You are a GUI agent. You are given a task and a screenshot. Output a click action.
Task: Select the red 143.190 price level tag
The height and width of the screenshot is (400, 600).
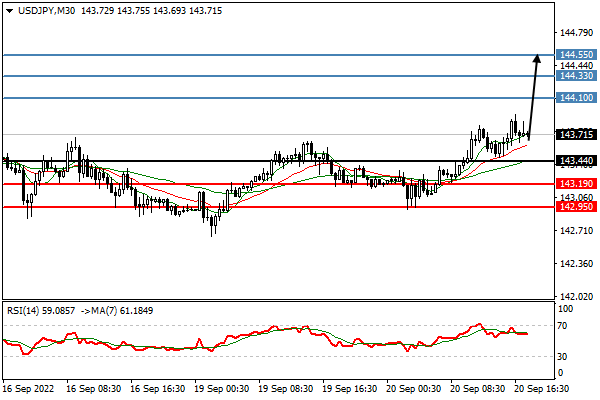pos(576,184)
